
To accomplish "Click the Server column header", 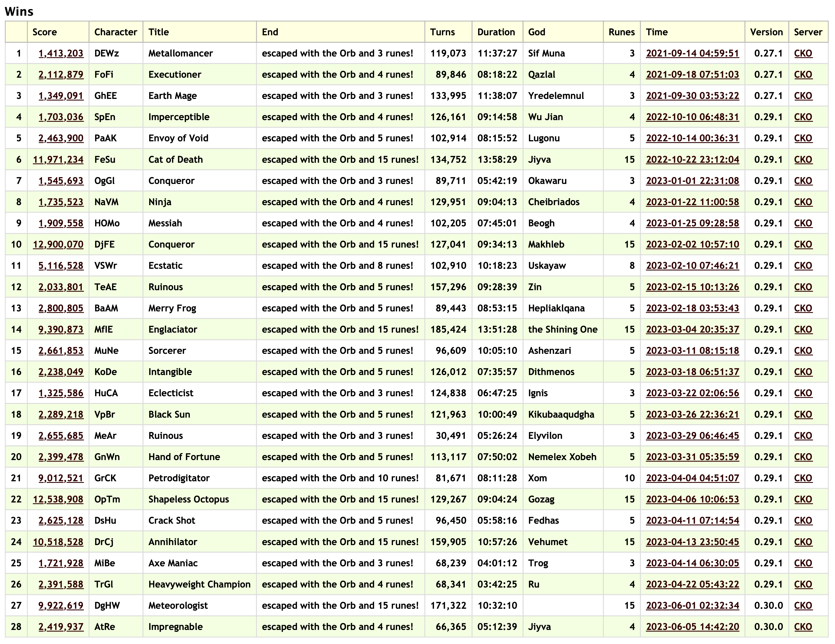I will point(808,32).
